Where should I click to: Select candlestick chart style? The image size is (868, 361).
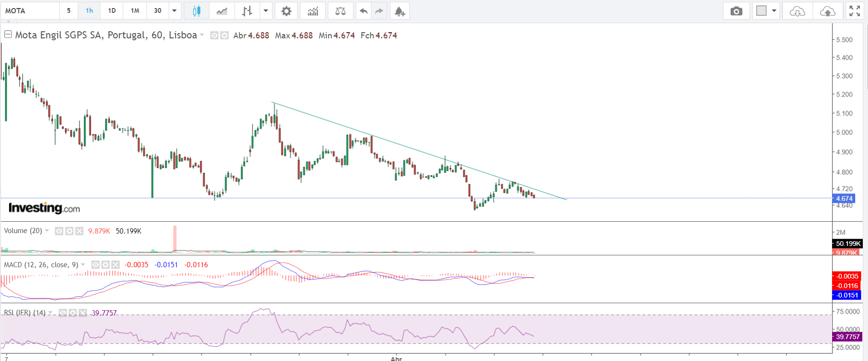pos(197,11)
